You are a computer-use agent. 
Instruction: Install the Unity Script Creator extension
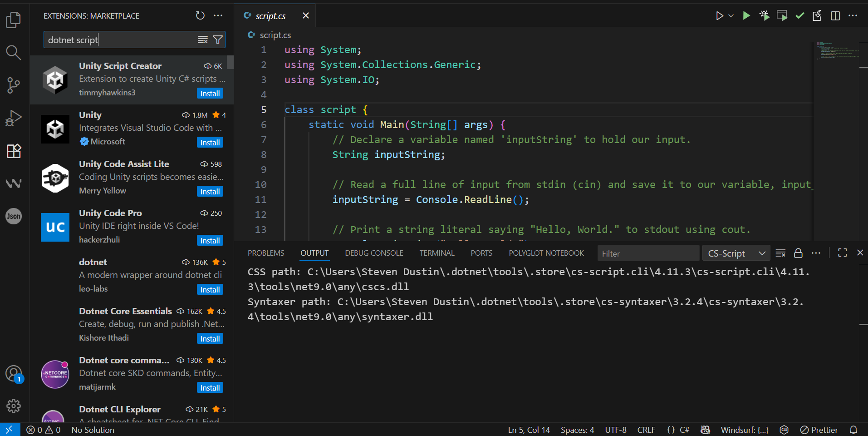(x=210, y=94)
